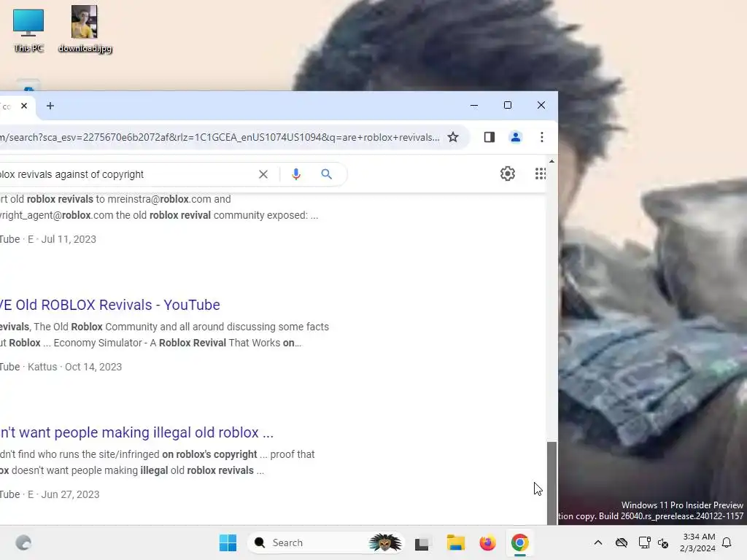Image resolution: width=747 pixels, height=560 pixels.
Task: Open Chrome side panel
Action: click(489, 137)
